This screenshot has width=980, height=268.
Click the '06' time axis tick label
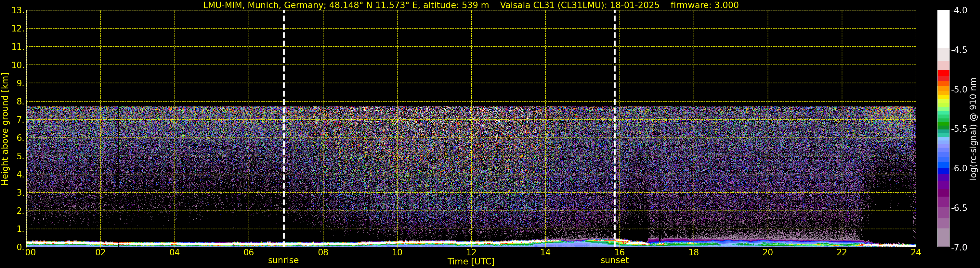click(x=249, y=252)
